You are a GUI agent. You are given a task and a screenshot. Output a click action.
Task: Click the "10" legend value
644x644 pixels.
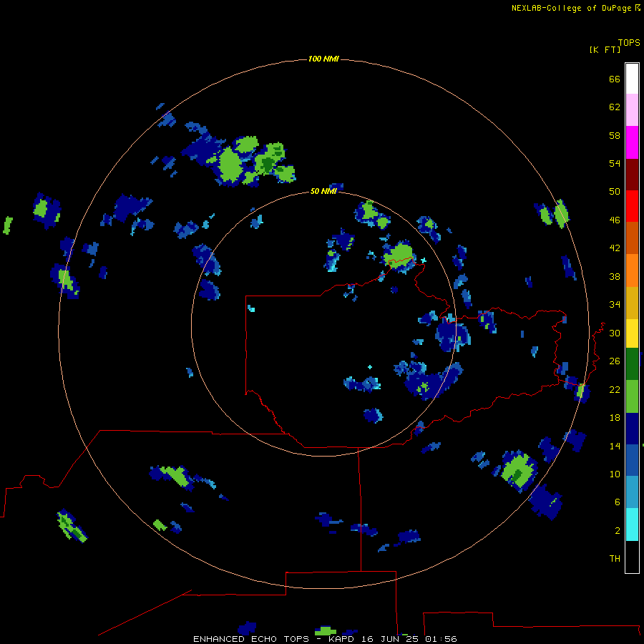(x=615, y=474)
